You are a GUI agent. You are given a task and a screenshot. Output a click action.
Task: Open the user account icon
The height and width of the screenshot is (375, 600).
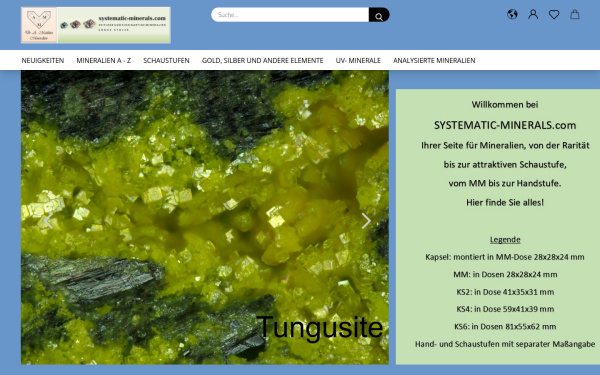pos(533,15)
